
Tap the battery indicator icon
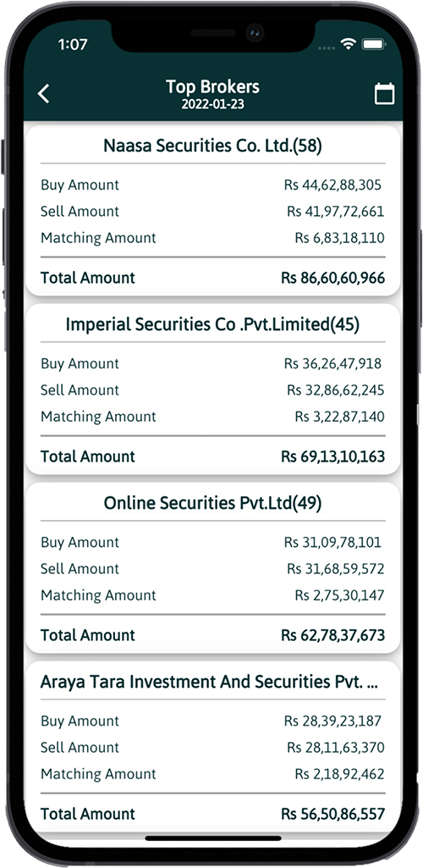pyautogui.click(x=373, y=46)
